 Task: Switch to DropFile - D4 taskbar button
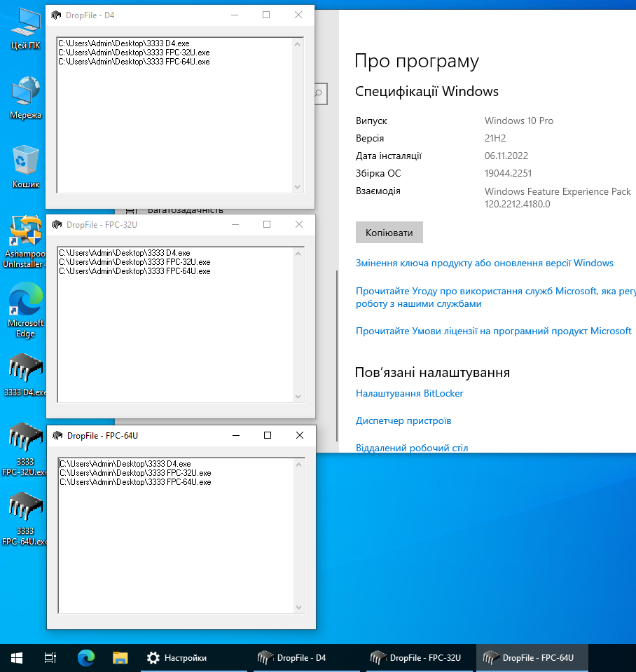click(x=293, y=658)
